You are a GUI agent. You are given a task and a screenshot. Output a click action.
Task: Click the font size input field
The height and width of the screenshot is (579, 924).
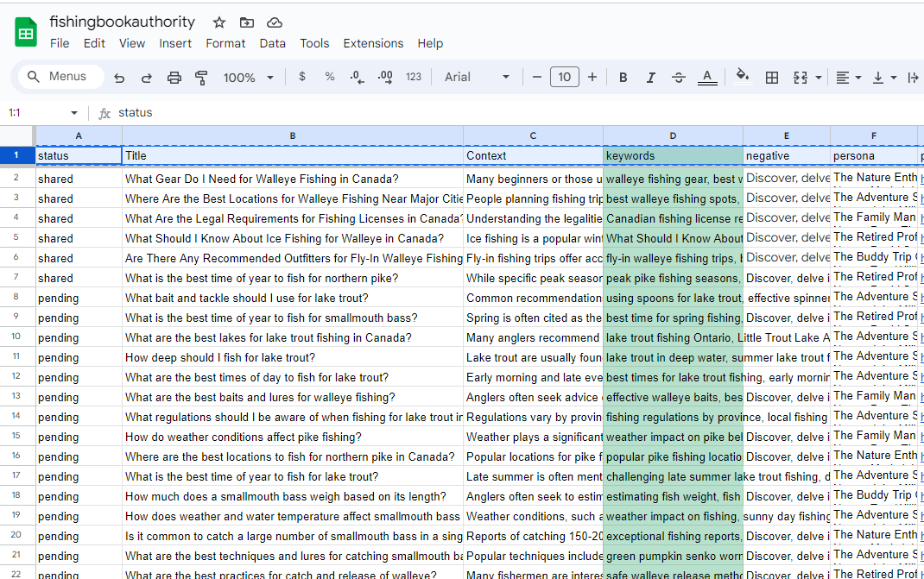coord(564,78)
